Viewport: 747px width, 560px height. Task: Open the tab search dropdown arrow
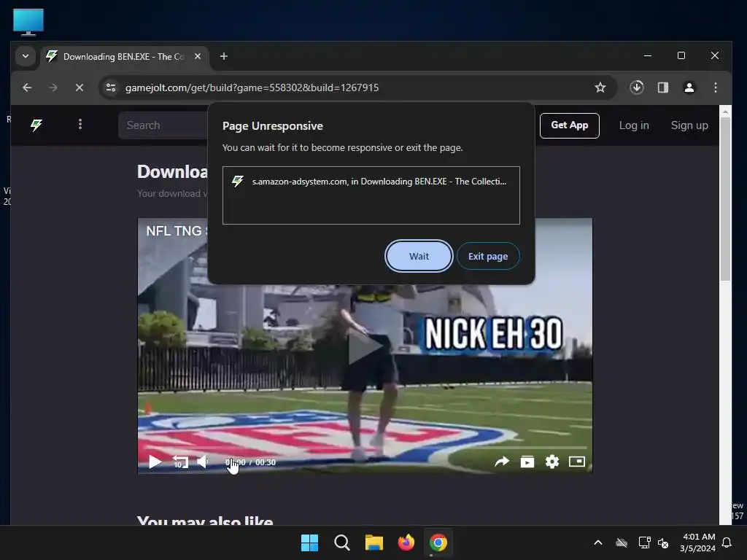[x=26, y=56]
